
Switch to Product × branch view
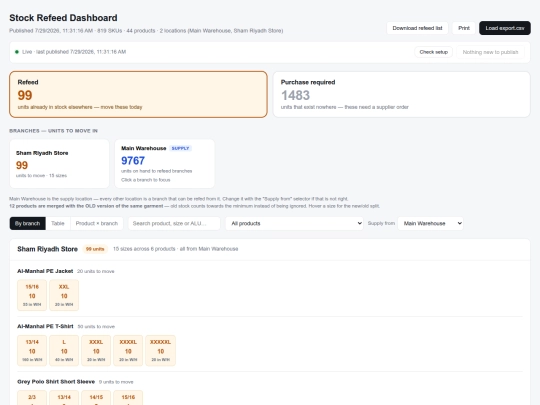[97, 224]
